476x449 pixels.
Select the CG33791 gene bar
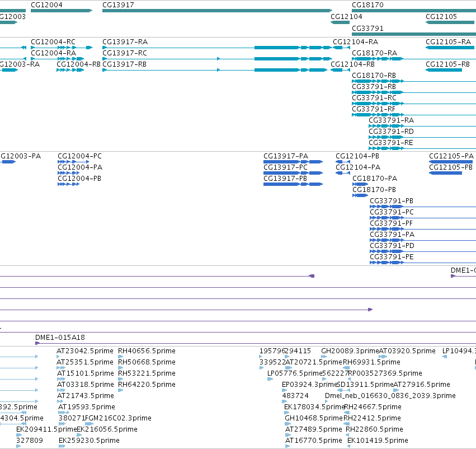[414, 34]
